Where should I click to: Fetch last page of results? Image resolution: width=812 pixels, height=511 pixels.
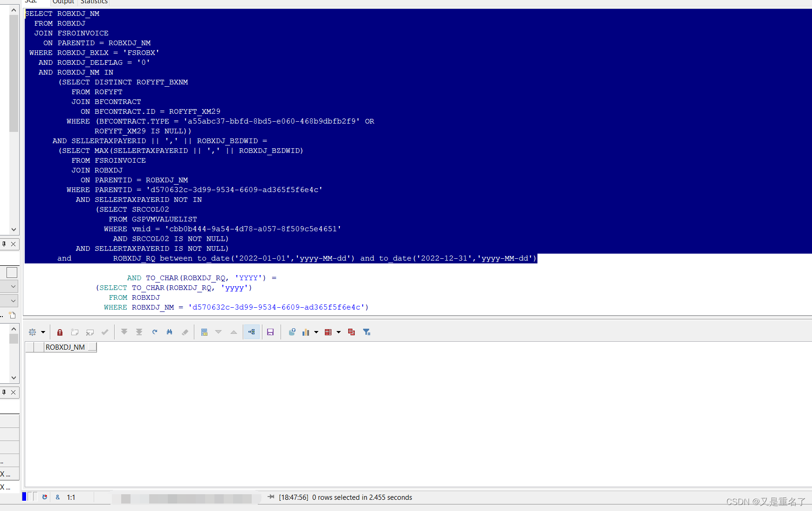[x=139, y=332]
